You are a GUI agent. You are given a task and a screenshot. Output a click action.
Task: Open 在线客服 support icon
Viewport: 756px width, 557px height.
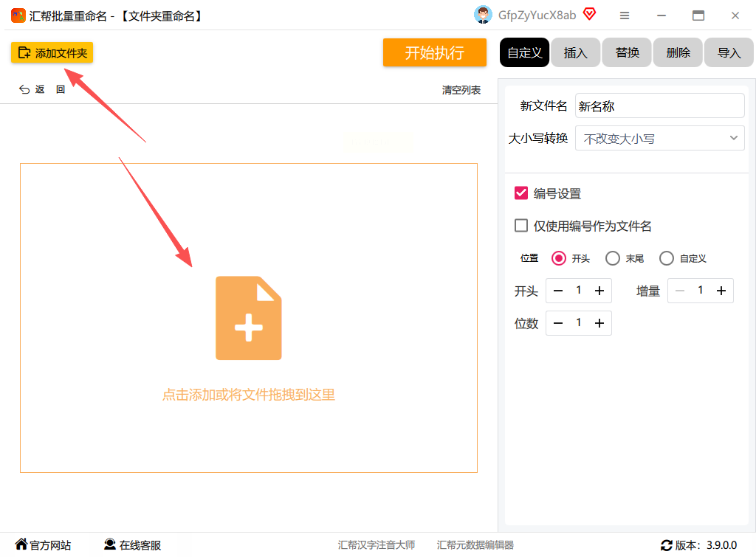click(x=110, y=544)
